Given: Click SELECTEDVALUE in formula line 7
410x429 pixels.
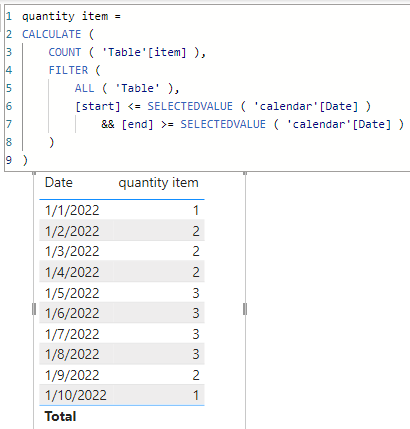Looking at the screenshot, I should pyautogui.click(x=223, y=124).
